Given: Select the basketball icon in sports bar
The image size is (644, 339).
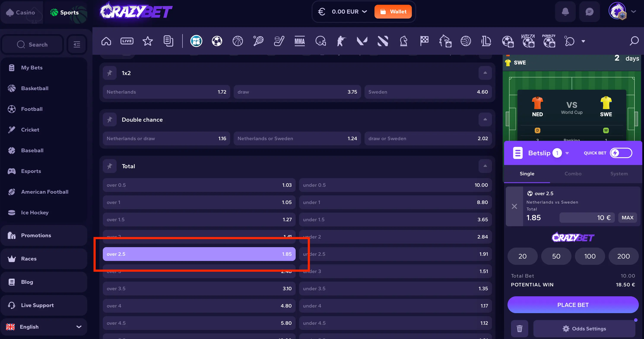Looking at the screenshot, I should (238, 41).
